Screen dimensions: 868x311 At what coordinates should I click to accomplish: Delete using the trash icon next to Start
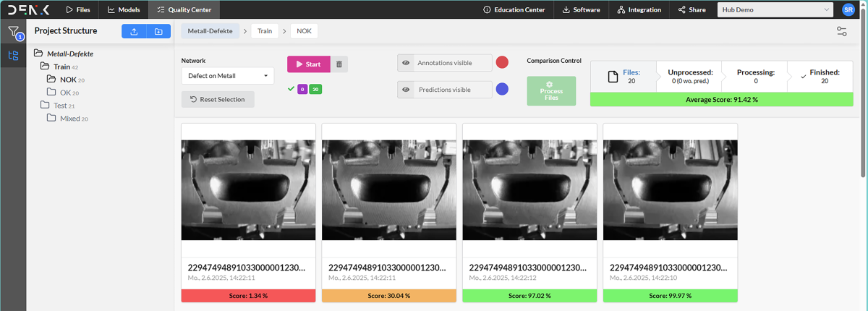[x=339, y=64]
